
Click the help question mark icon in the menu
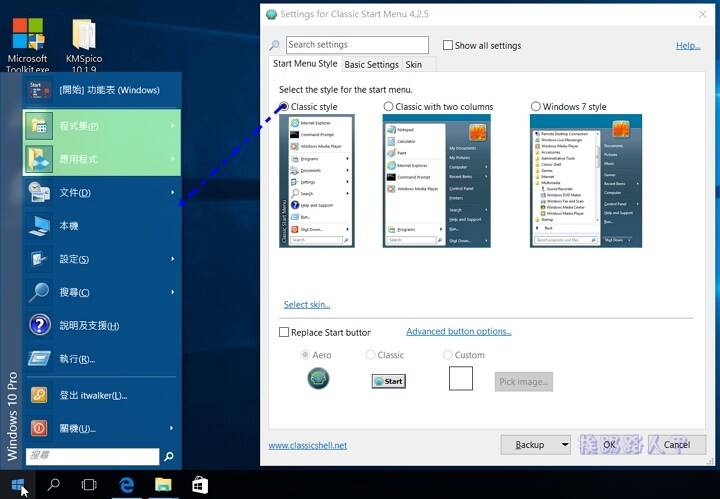pyautogui.click(x=40, y=325)
